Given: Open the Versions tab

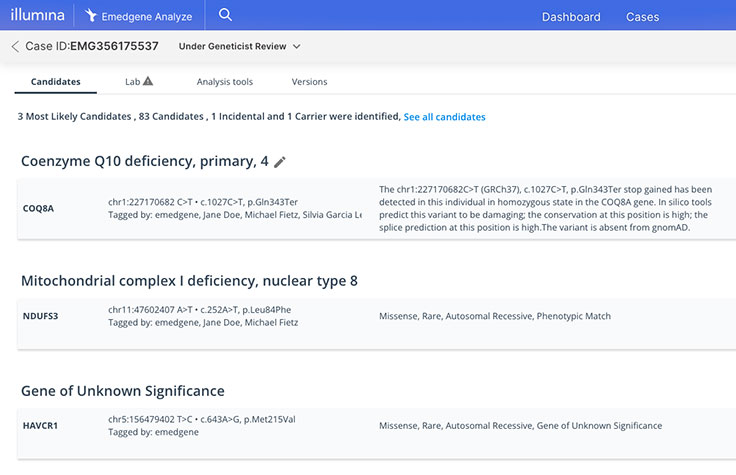Looking at the screenshot, I should click(309, 81).
